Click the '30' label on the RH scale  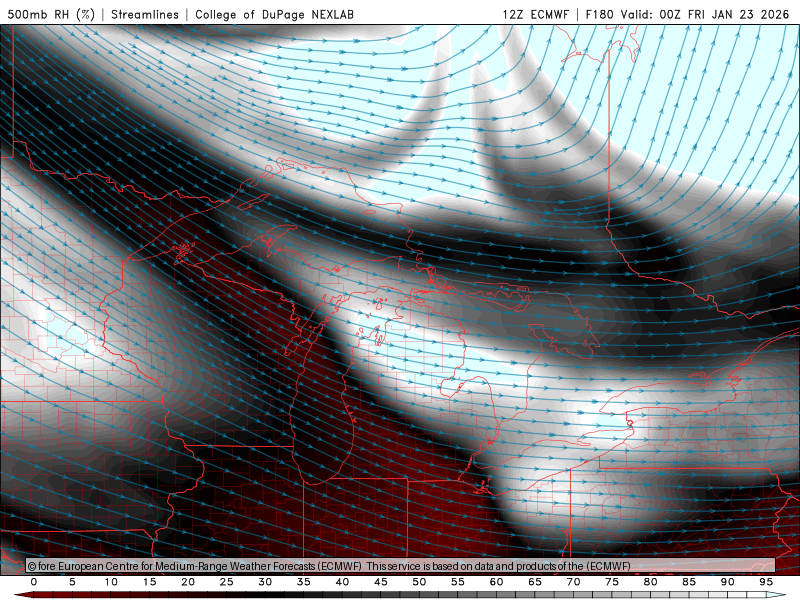click(265, 582)
